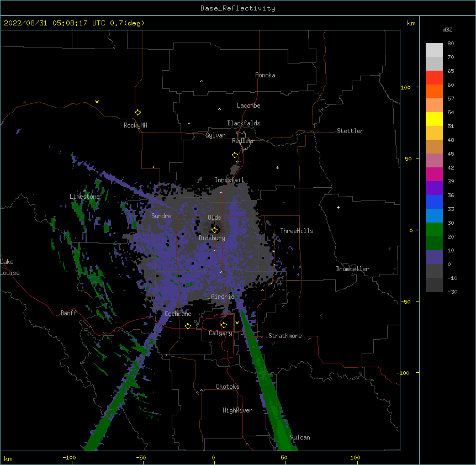Click the yellow V marker northwest of RockyMH
Image resolution: width=476 pixels, height=465 pixels.
(x=97, y=102)
